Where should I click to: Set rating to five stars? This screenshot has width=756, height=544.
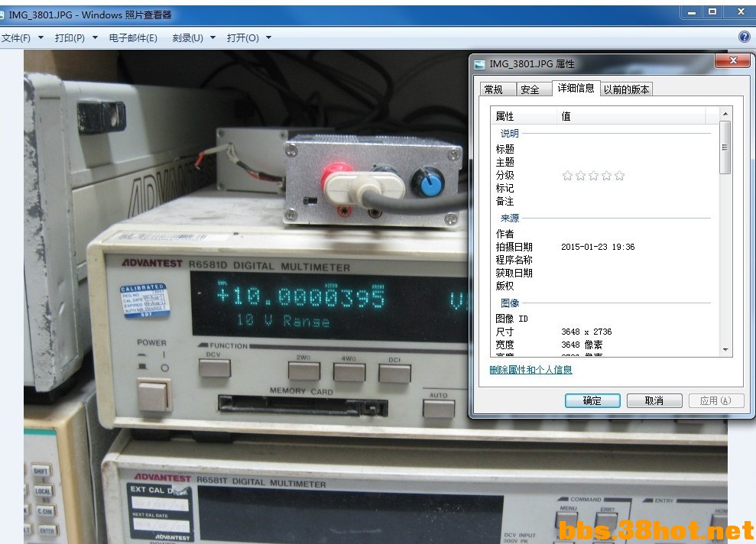coord(620,176)
